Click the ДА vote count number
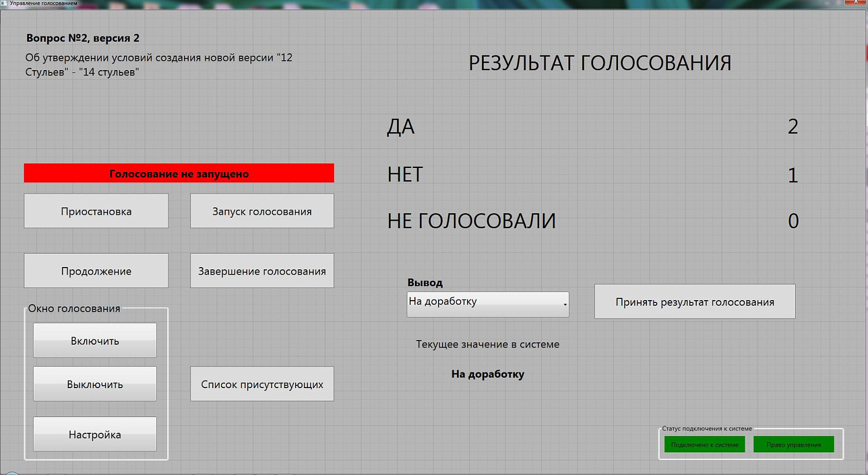The height and width of the screenshot is (475, 868). pos(793,126)
